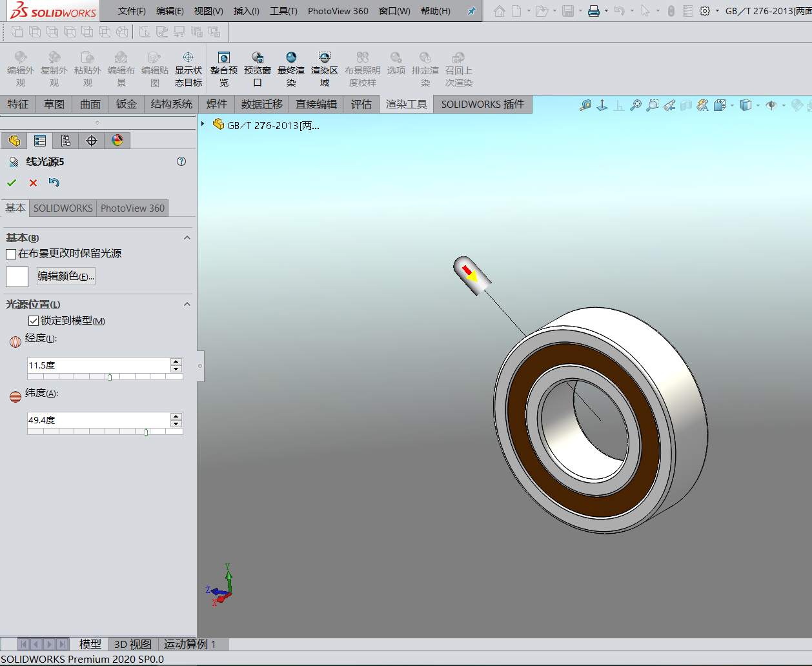
Task: Click the 整合预览 (Integrated Preview) icon
Action: [223, 68]
